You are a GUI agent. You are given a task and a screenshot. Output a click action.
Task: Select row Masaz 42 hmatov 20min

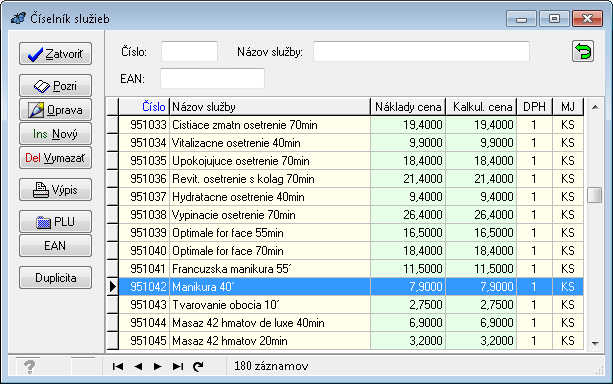coord(351,341)
